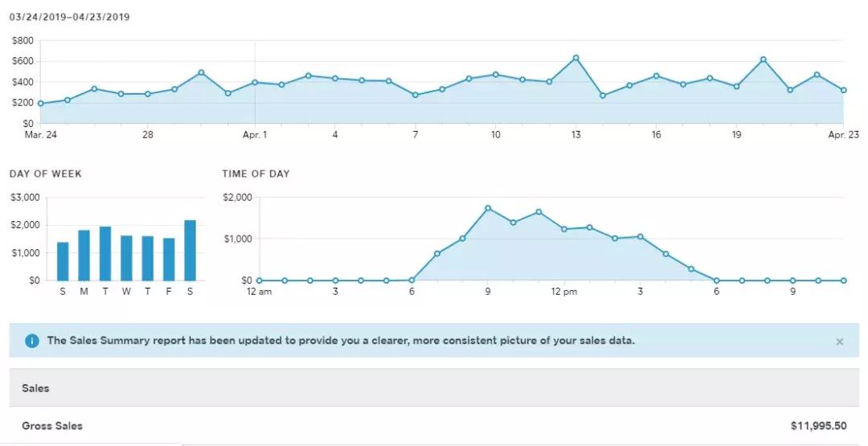
Task: Click the Monday bar in weekday chart
Action: 84,255
